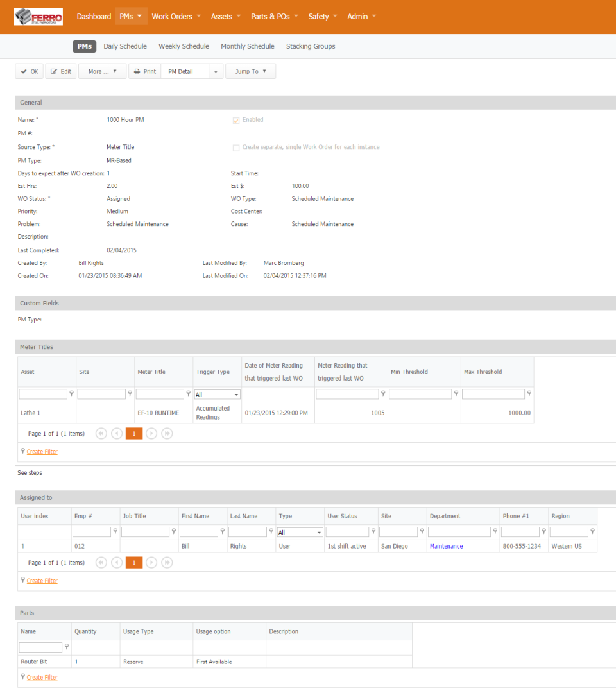Open the More ... dropdown

(103, 71)
